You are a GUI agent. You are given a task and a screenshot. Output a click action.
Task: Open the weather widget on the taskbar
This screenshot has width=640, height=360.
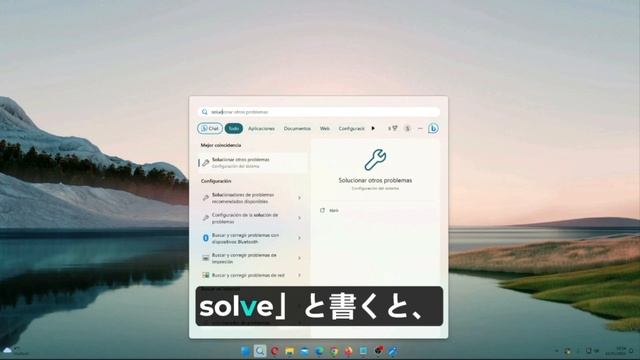(15, 351)
